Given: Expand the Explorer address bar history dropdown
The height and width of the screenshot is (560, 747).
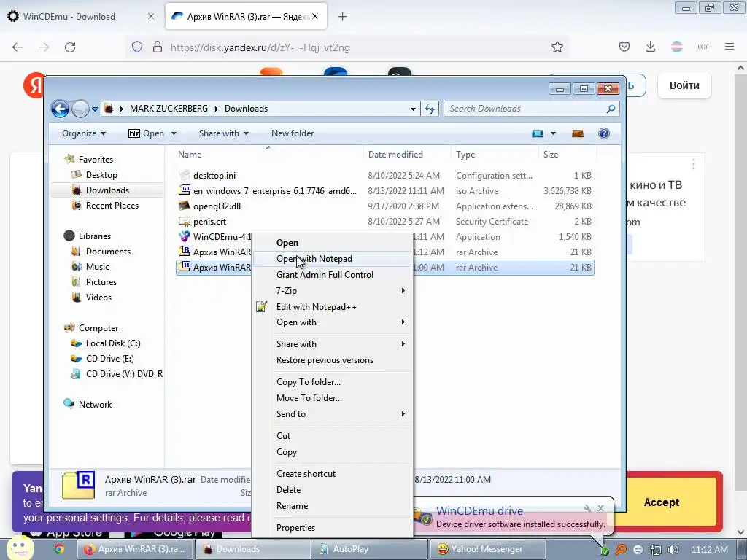Looking at the screenshot, I should pyautogui.click(x=413, y=109).
